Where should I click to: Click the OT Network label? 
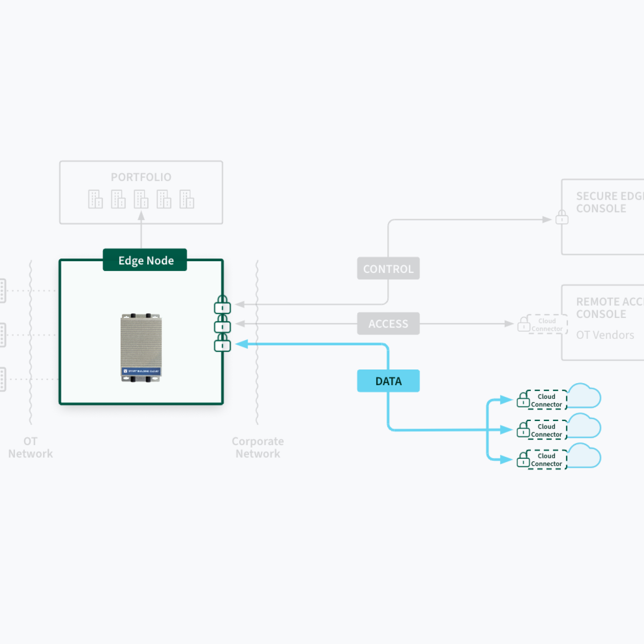coord(31,447)
